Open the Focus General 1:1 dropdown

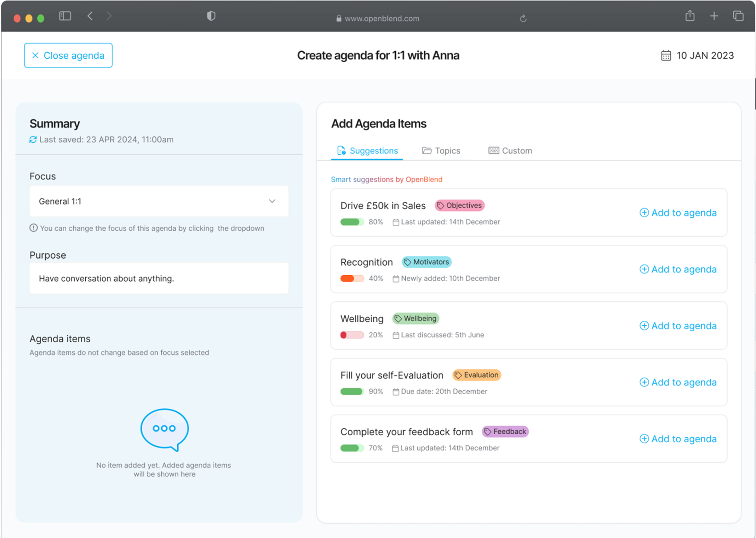[159, 201]
